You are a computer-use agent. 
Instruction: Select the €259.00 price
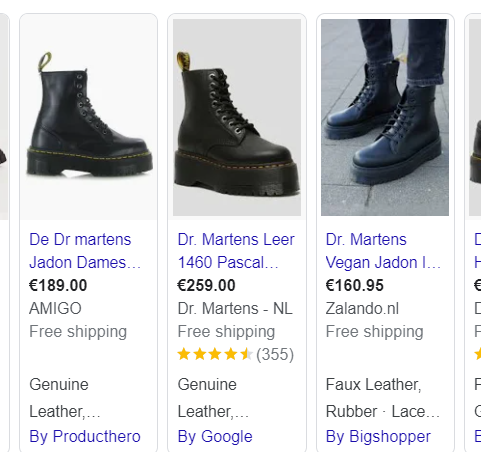pos(206,285)
